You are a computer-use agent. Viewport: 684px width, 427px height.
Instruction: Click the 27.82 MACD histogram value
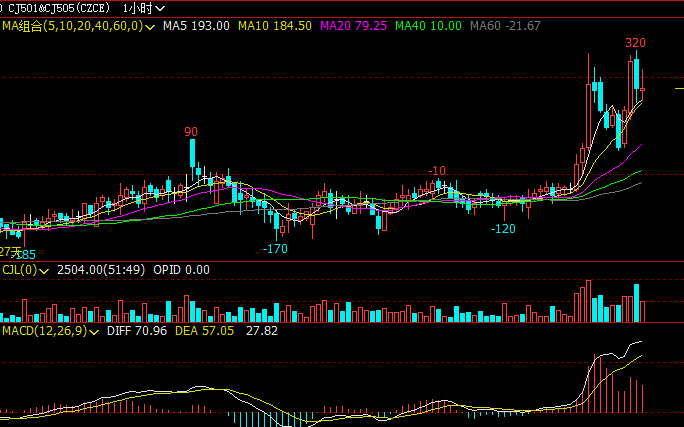point(261,329)
